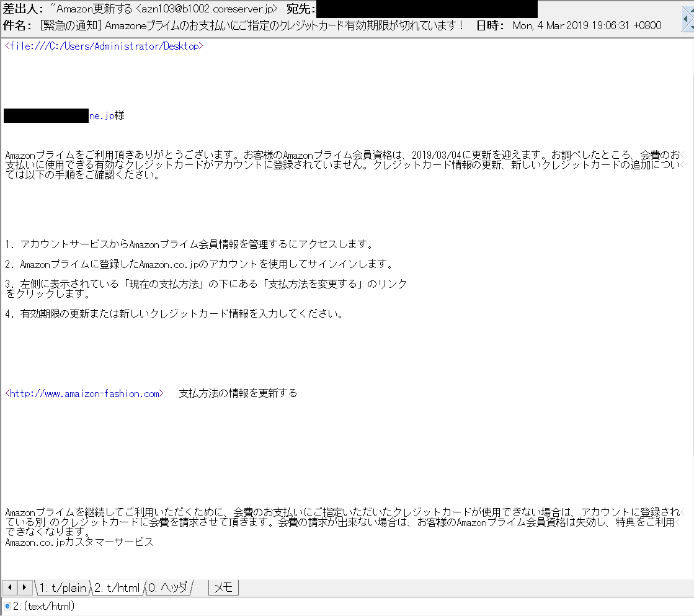Switch to the 0: ヘッダ tab
694x616 pixels.
click(168, 587)
